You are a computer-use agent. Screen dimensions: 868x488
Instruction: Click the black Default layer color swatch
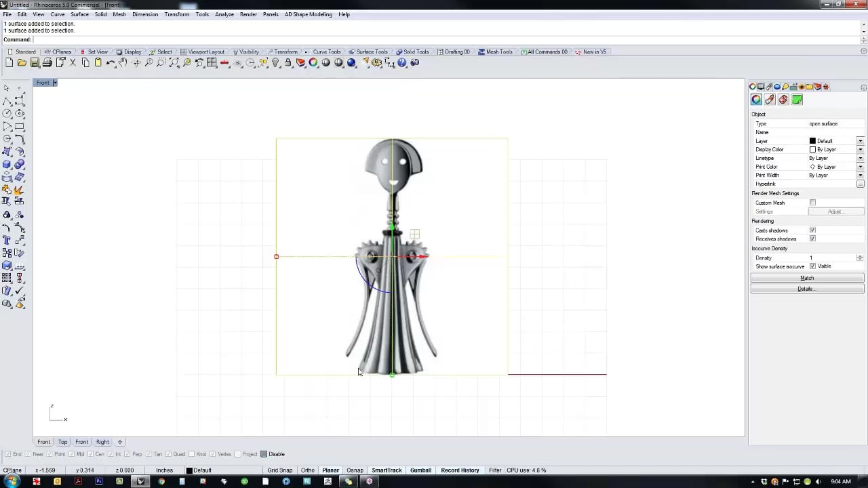tap(812, 141)
